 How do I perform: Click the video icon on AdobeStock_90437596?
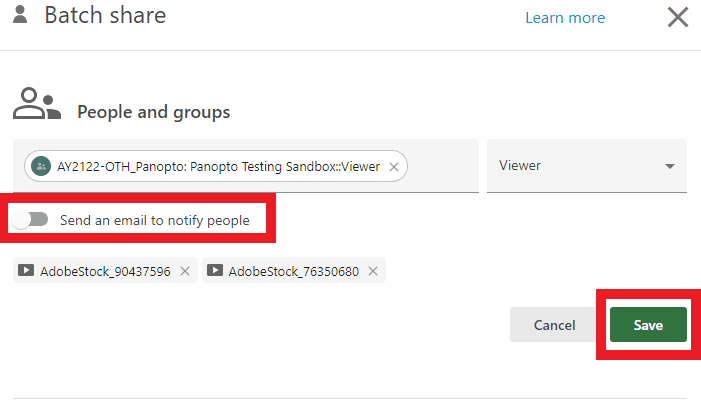click(x=26, y=271)
